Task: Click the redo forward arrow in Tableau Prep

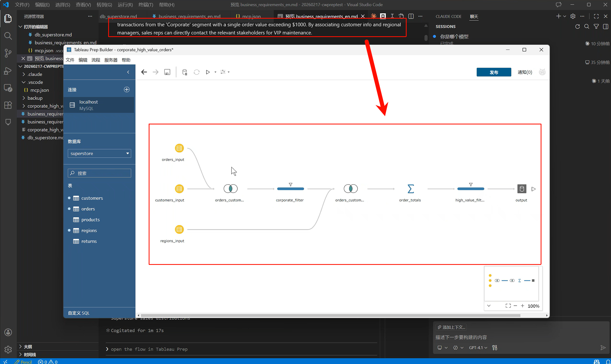Action: (155, 72)
